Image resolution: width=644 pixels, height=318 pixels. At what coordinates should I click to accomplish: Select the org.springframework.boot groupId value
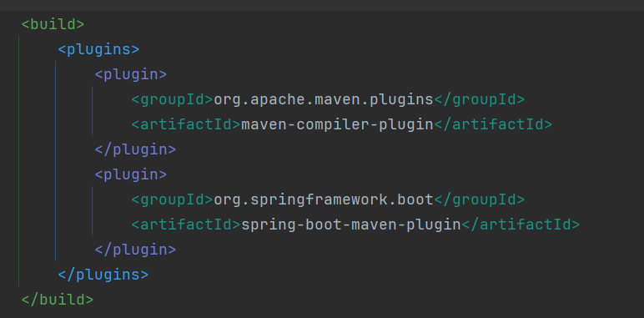324,199
